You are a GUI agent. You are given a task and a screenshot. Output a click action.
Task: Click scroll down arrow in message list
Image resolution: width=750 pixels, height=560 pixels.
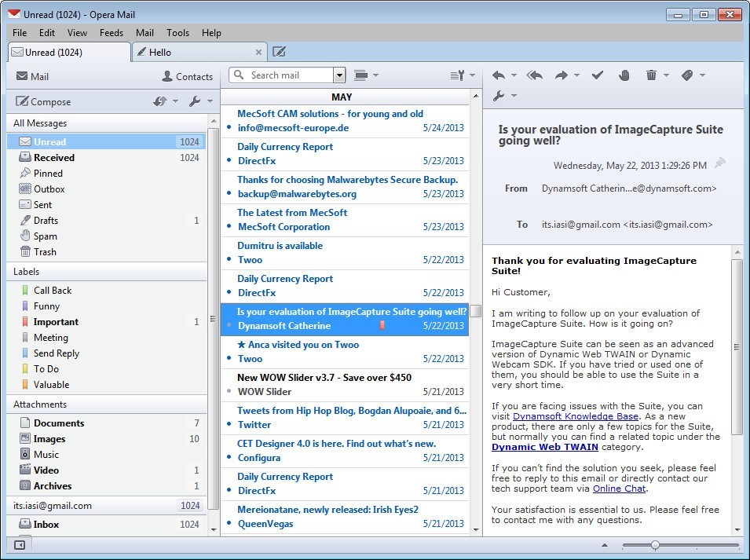pyautogui.click(x=475, y=529)
